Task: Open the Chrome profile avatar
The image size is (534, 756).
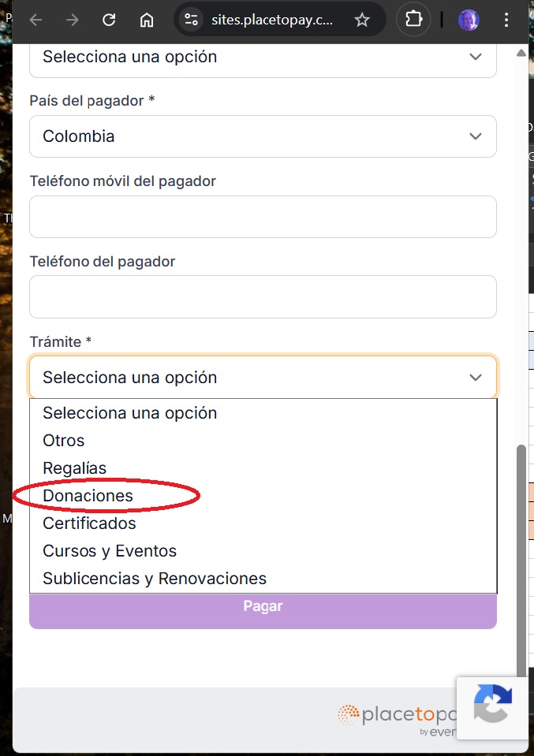Action: click(469, 20)
